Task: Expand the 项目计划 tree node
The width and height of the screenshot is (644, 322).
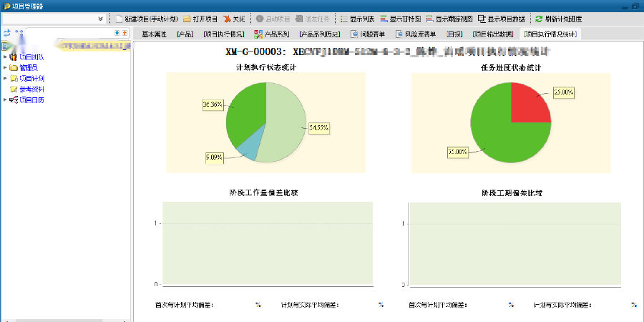Action: click(x=6, y=78)
